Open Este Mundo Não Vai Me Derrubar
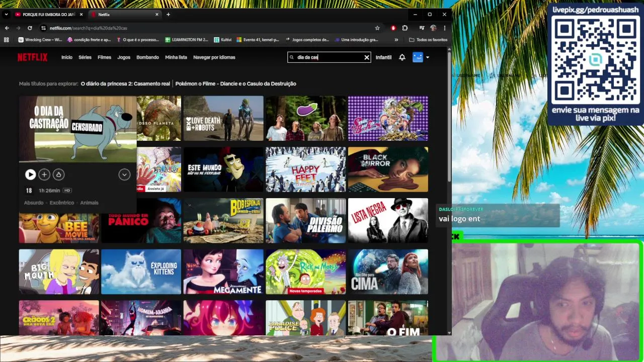This screenshot has height=362, width=644. click(223, 169)
